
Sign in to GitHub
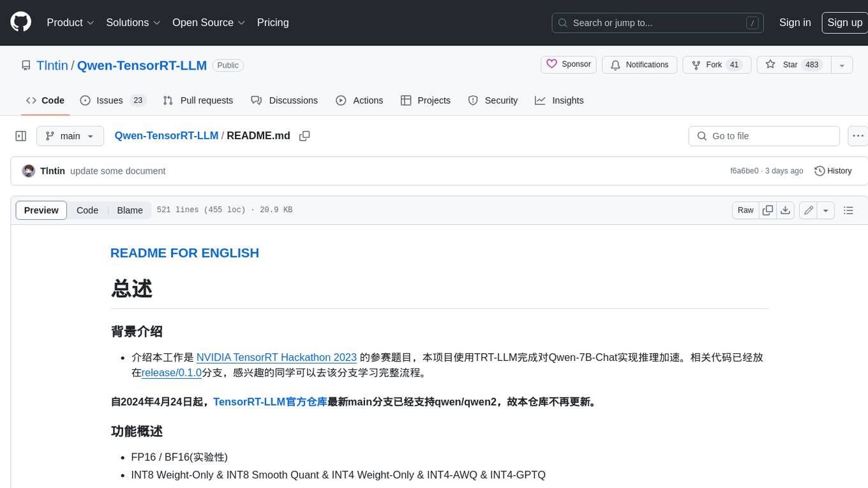coord(795,22)
